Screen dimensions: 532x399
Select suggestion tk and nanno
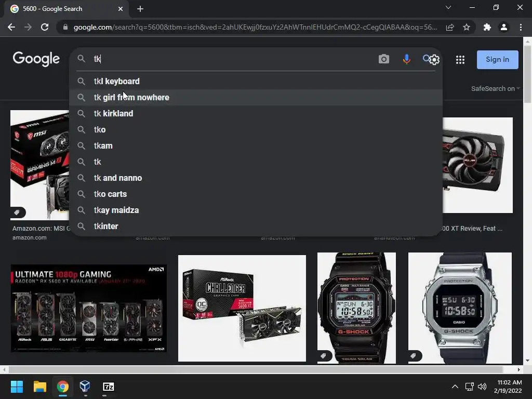coord(256,178)
